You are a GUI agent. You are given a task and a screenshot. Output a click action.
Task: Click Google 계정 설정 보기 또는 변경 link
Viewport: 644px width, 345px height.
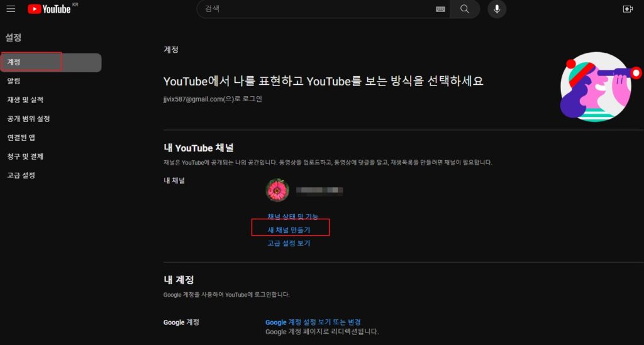tap(313, 322)
